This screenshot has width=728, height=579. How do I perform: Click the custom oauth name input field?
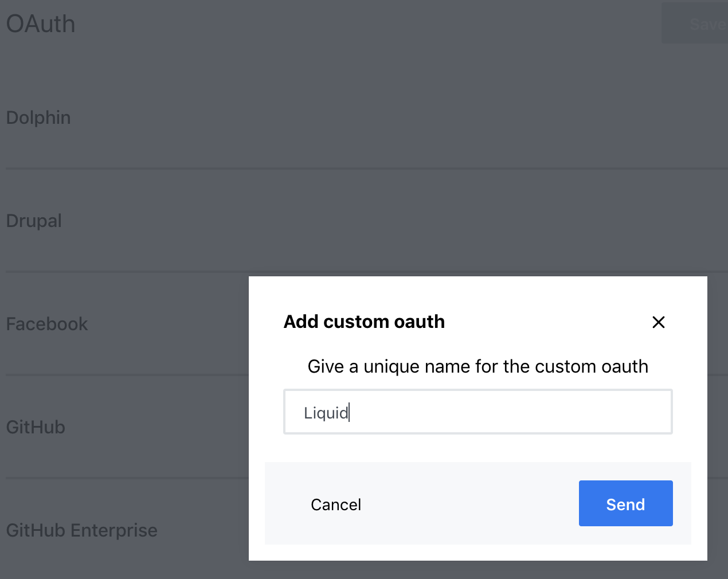(x=477, y=412)
